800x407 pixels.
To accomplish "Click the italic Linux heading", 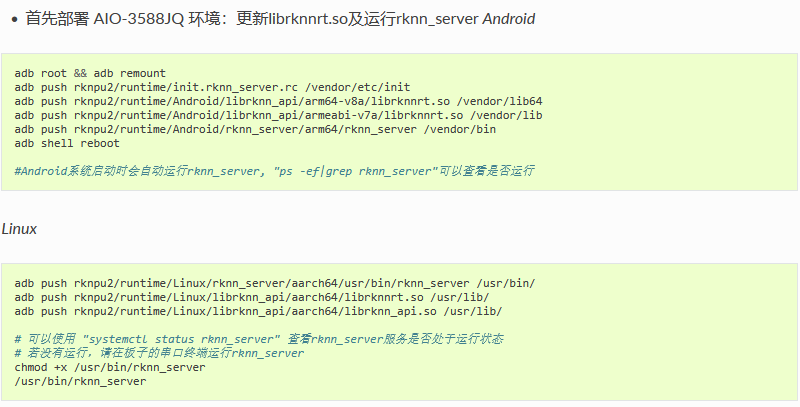I will (19, 229).
